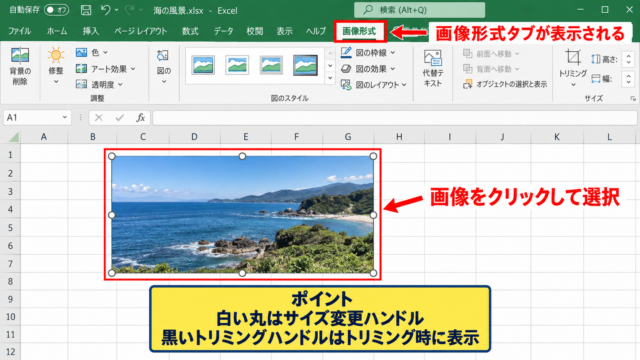Switch to the Home (ホーム) tab
This screenshot has height=360, width=640.
coord(57,31)
